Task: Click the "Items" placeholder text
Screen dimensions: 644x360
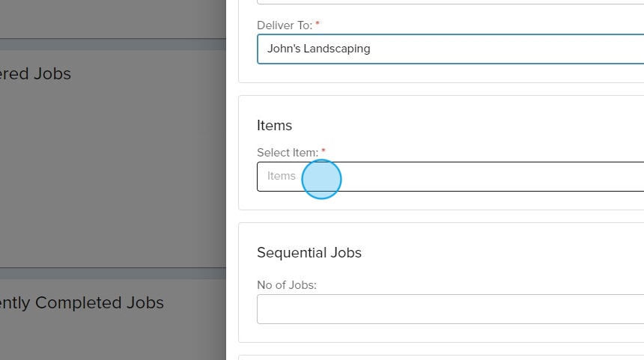Action: [x=282, y=176]
